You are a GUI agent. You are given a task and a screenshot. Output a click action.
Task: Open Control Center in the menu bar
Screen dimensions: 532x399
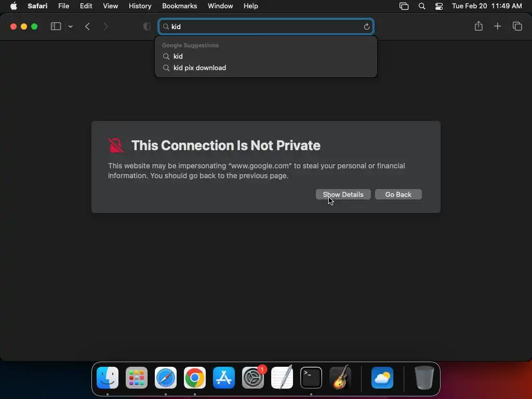point(438,6)
